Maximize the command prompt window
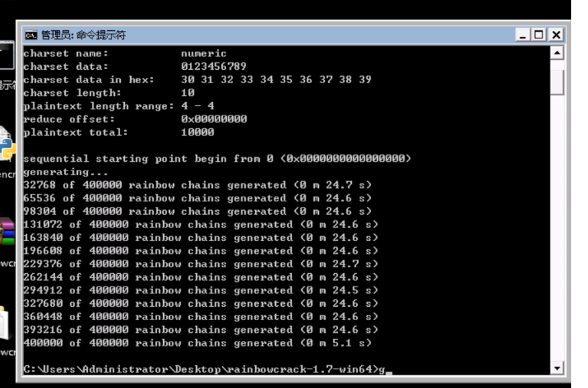 click(x=538, y=35)
